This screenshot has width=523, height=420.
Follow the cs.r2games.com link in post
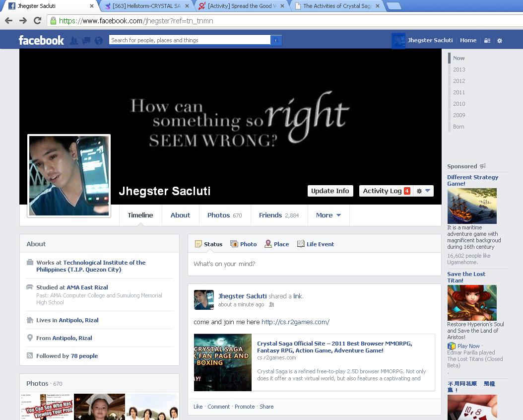click(x=295, y=322)
